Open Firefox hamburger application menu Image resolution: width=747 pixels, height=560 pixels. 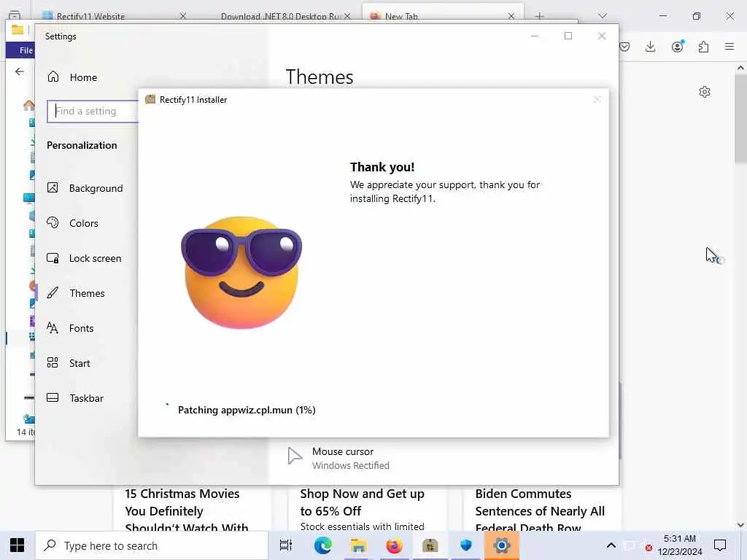pyautogui.click(x=729, y=47)
